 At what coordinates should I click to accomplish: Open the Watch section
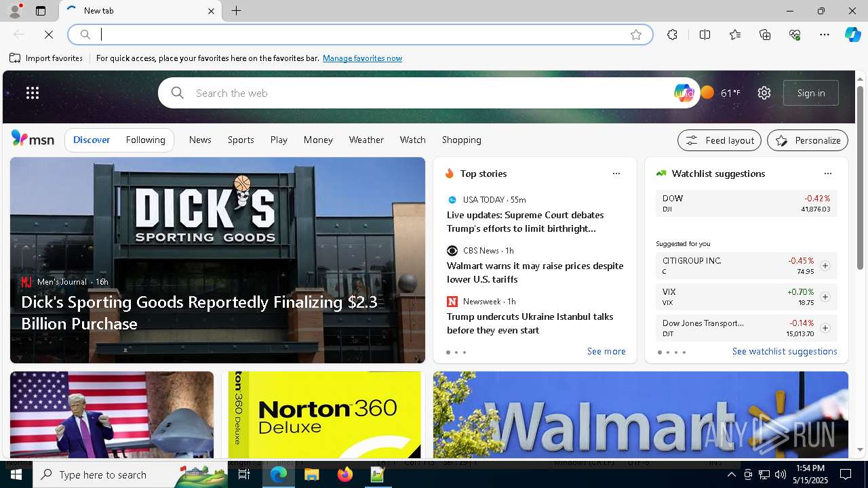point(412,140)
